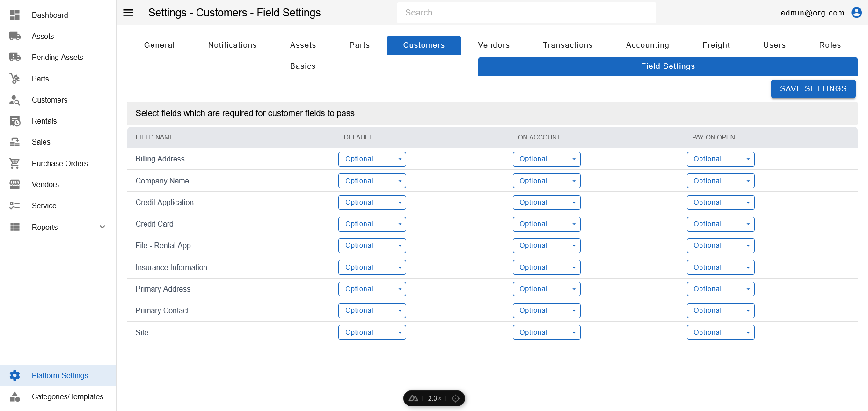
Task: Open Site Pay On Open dropdown
Action: [x=720, y=332]
